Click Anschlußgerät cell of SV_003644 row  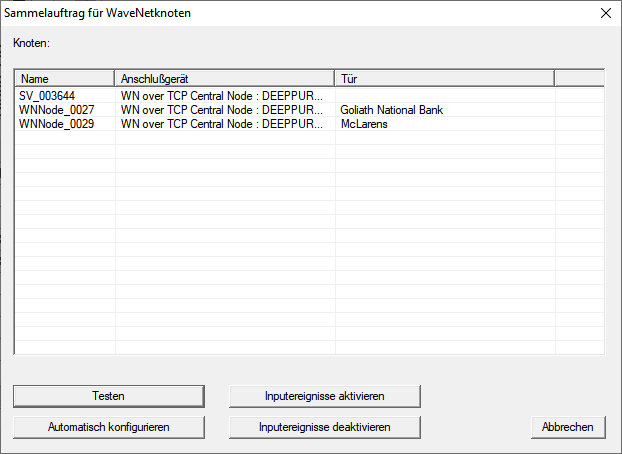coord(222,96)
